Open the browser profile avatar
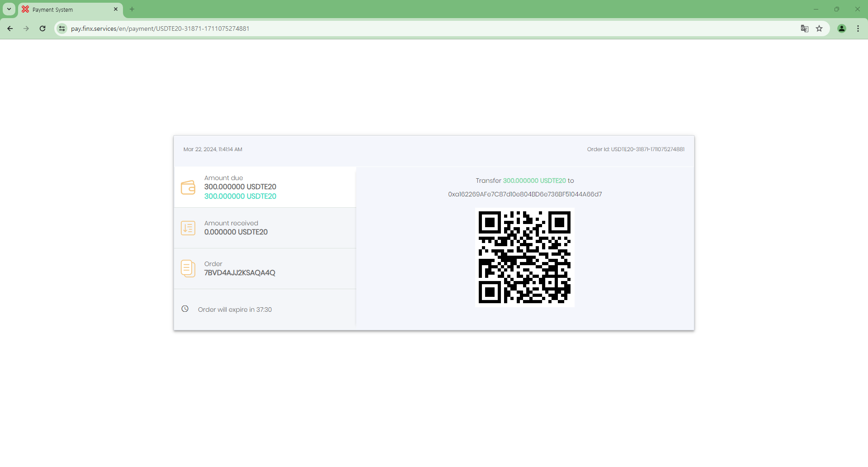 click(841, 29)
